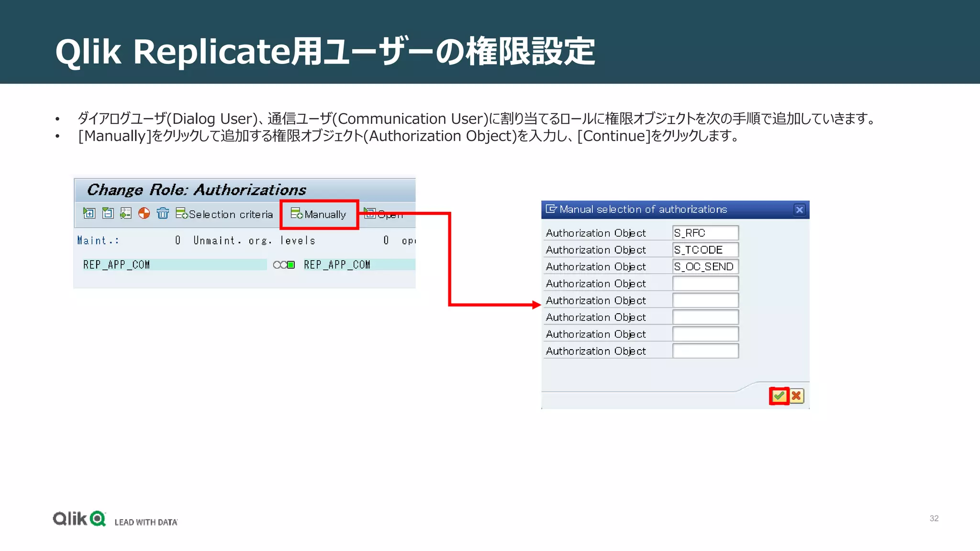
Task: Click the green checkmark Continue button
Action: coord(779,396)
